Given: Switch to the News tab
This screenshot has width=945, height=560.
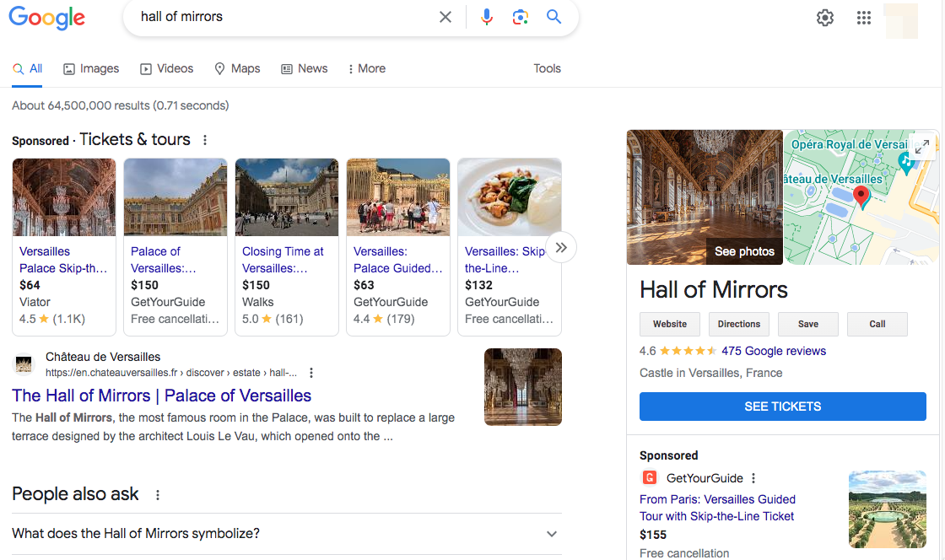Looking at the screenshot, I should 305,68.
